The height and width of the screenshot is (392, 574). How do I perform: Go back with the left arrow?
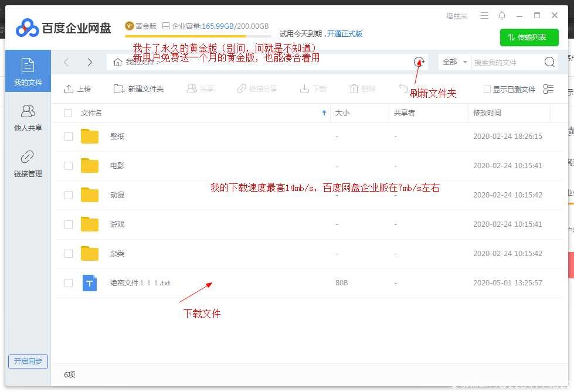66,62
